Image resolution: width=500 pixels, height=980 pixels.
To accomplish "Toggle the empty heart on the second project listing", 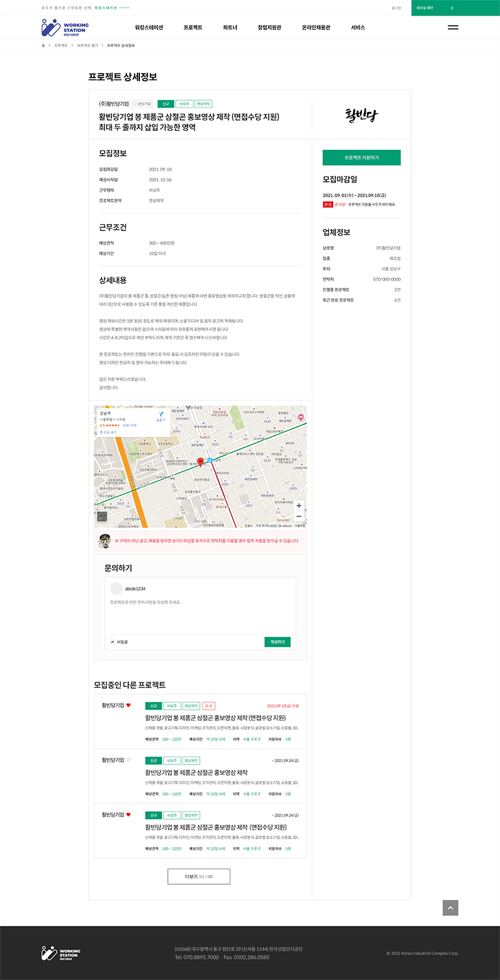I will point(128,760).
